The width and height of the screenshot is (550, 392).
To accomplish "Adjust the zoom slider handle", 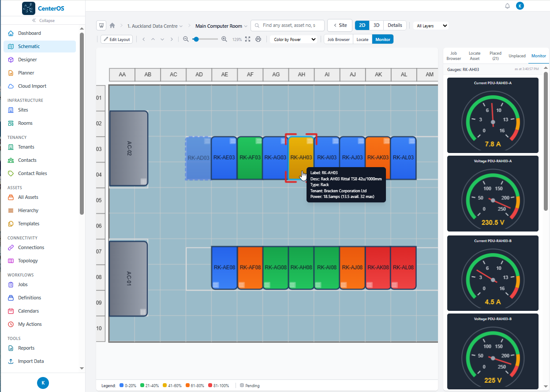I will (x=195, y=39).
